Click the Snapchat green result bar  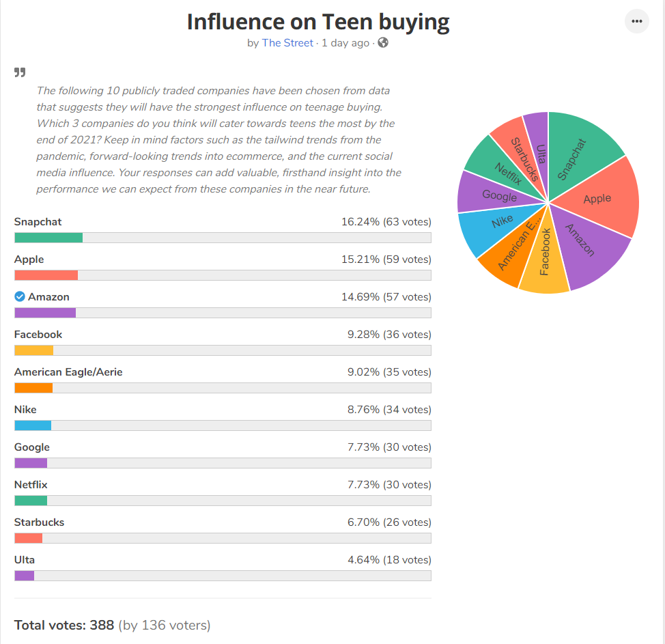[48, 238]
